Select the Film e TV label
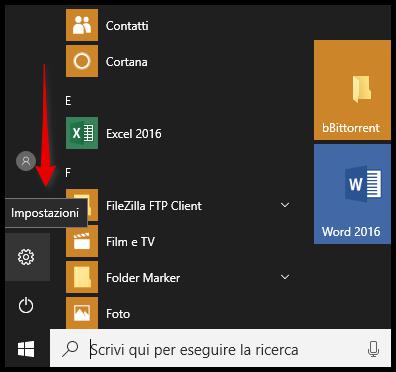Viewport: 396px width, 372px height. [130, 242]
